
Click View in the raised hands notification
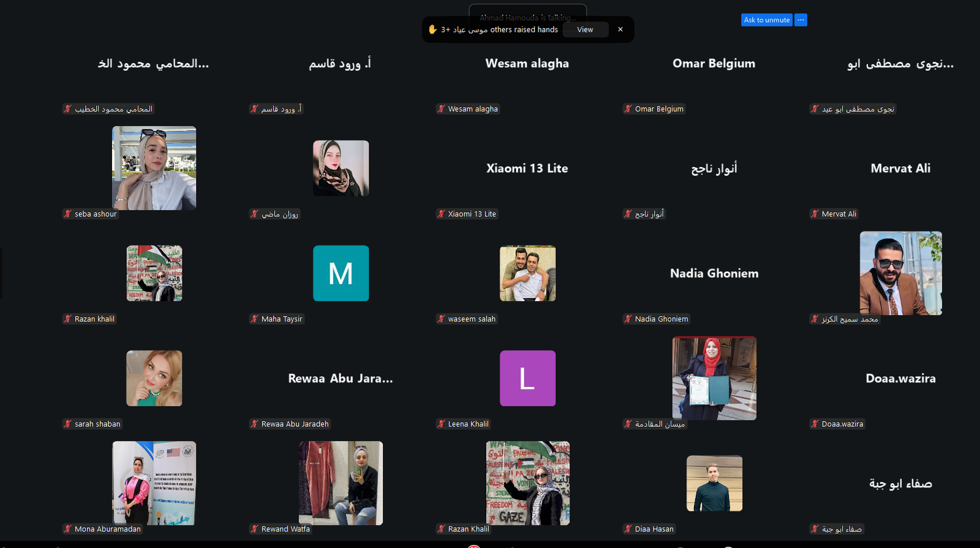pyautogui.click(x=585, y=29)
